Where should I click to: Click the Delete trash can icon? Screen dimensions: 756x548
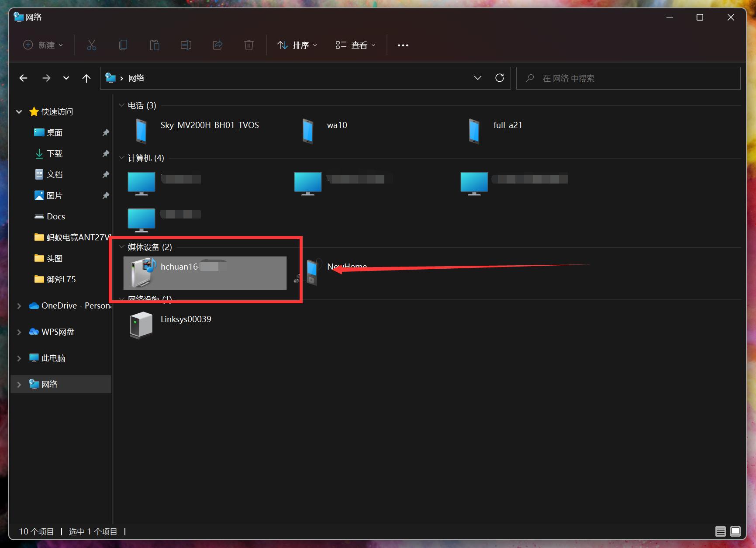(249, 45)
